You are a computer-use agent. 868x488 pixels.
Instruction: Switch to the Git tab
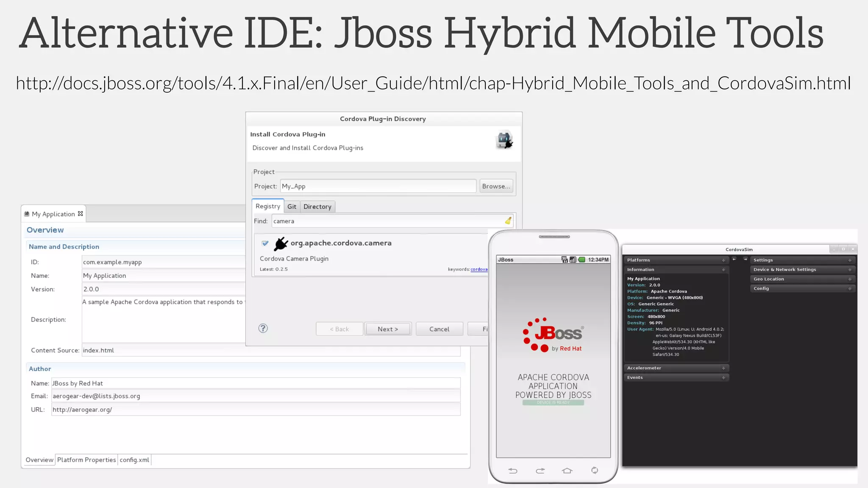292,207
